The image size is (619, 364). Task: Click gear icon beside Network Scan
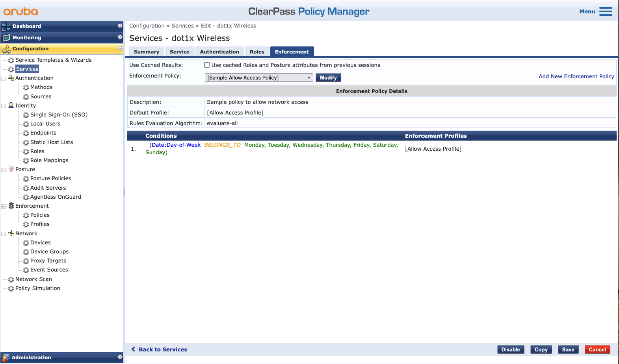(x=11, y=279)
